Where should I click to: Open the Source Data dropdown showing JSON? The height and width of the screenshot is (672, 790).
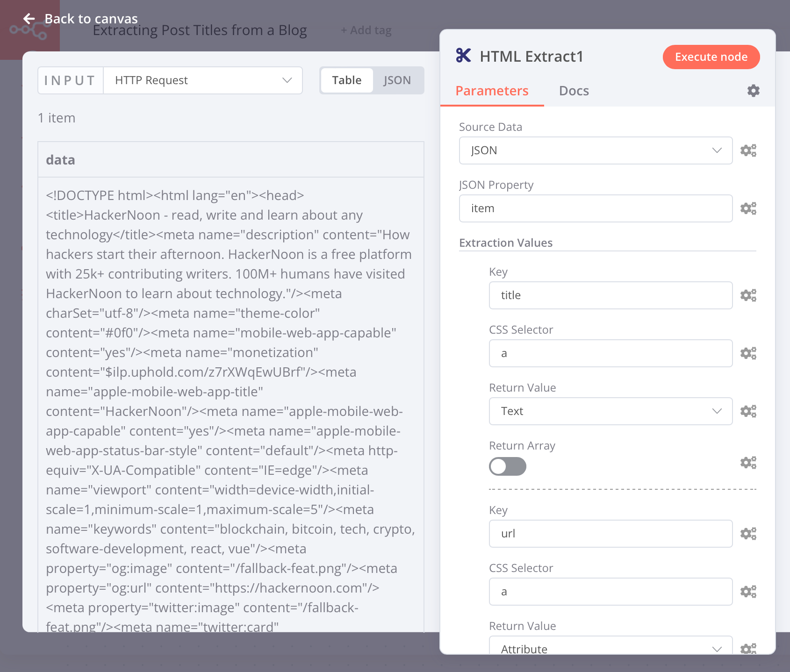click(596, 150)
